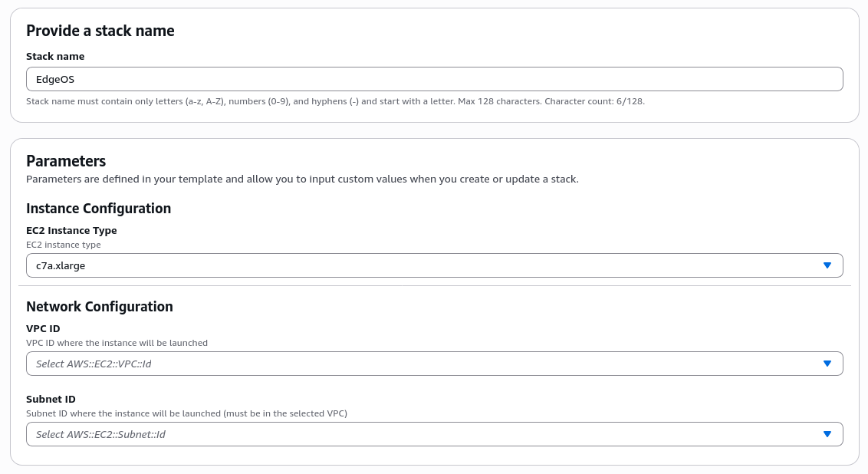868x474 pixels.
Task: Click the Instance Configuration section title
Action: click(98, 209)
